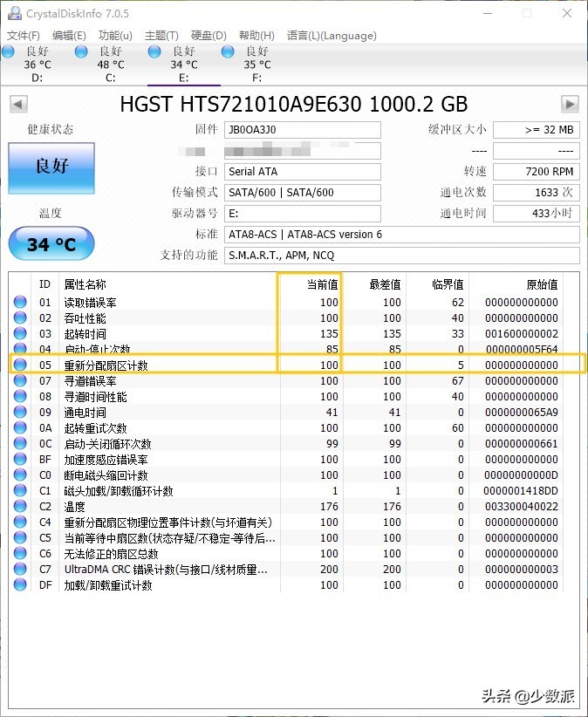The image size is (588, 717).
Task: Click status dot for C1 磁头加载/卸载循环计数
Action: [x=20, y=490]
